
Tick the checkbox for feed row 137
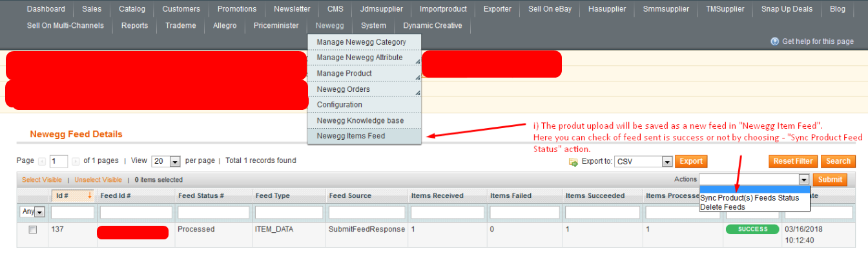pos(32,230)
